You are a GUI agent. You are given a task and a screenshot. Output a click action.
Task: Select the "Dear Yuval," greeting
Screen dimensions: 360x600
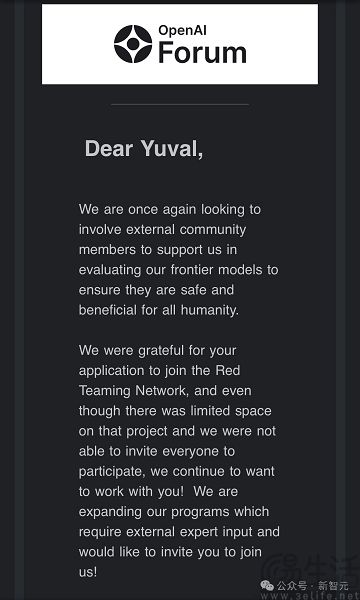[144, 148]
